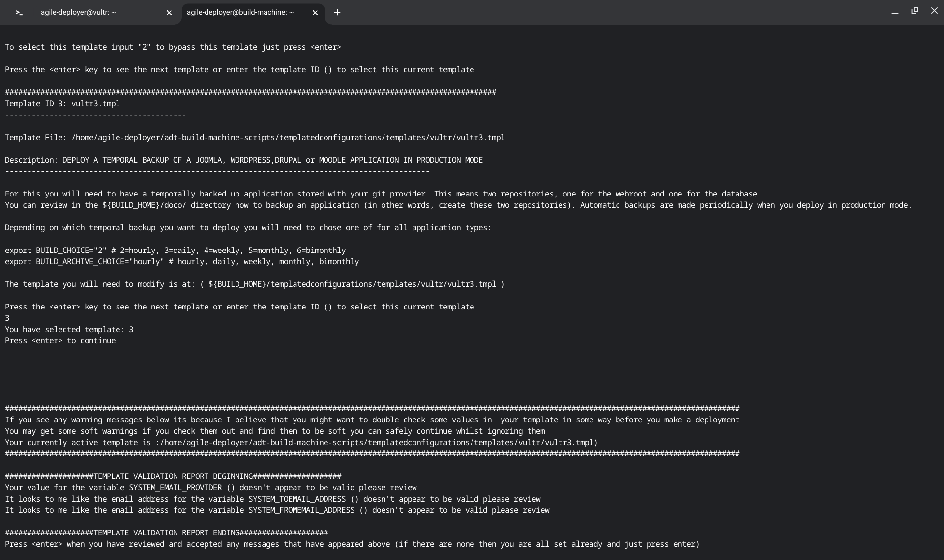
Task: Close the terminal window
Action: pyautogui.click(x=934, y=11)
